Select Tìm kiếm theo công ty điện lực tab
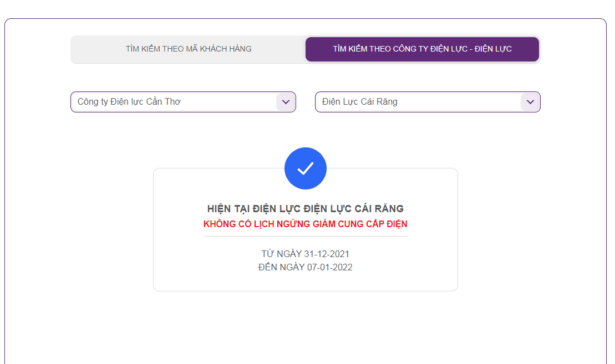The height and width of the screenshot is (364, 615). click(422, 49)
